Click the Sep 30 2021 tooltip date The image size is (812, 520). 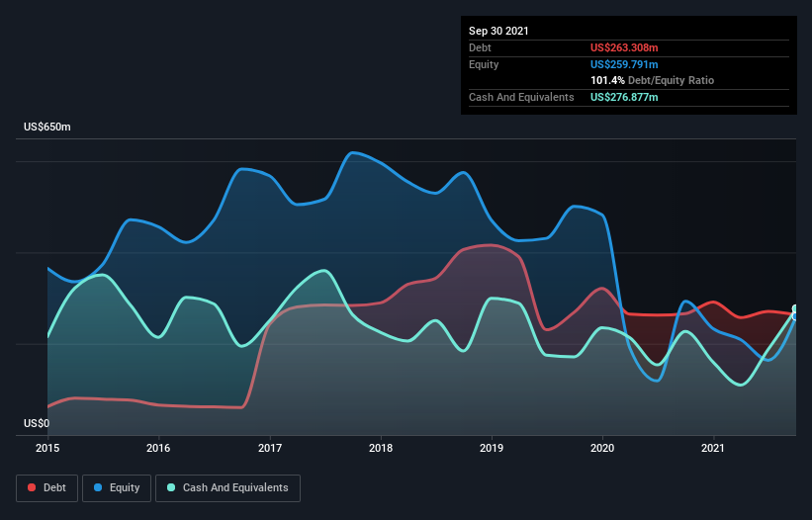point(498,31)
